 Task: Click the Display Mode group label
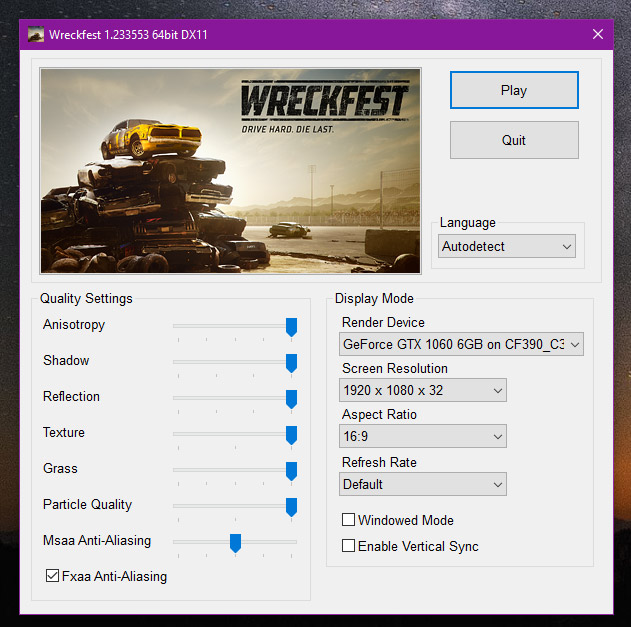coord(374,299)
